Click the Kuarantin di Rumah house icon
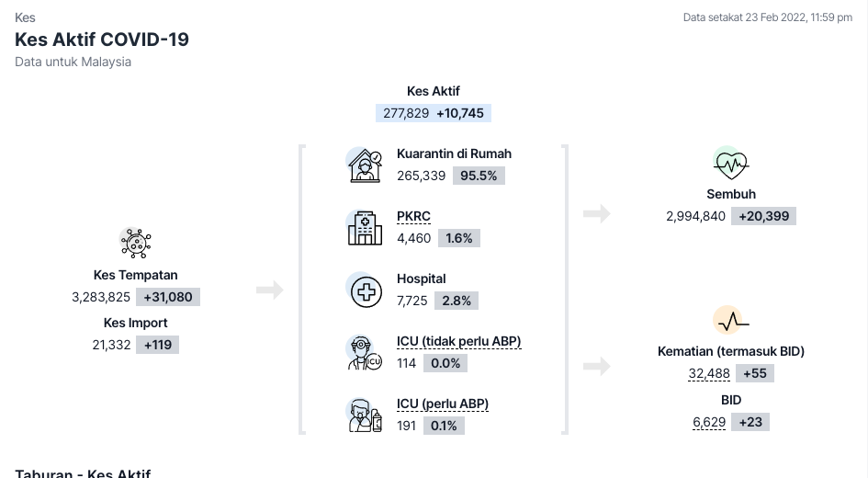Viewport: 868px width, 478px height. click(365, 165)
